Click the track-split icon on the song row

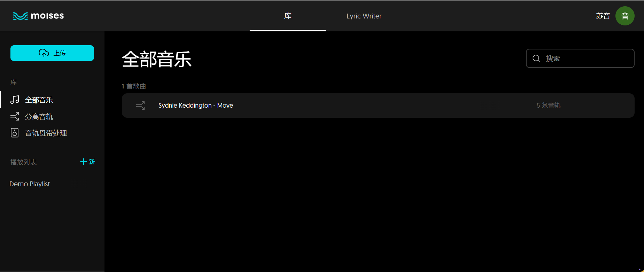click(140, 106)
